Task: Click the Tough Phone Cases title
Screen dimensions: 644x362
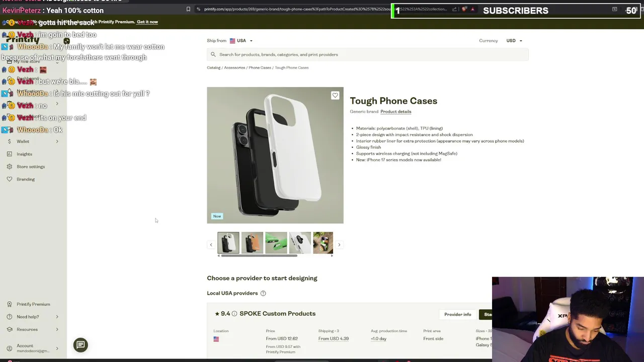Action: (393, 101)
